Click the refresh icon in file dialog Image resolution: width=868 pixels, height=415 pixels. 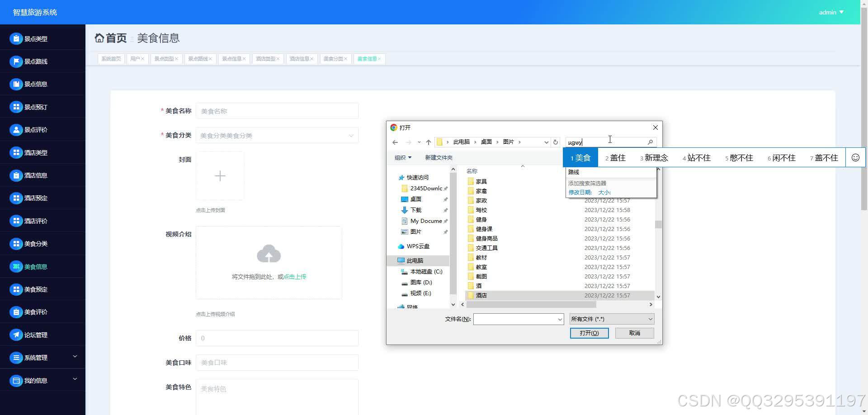[x=556, y=142]
